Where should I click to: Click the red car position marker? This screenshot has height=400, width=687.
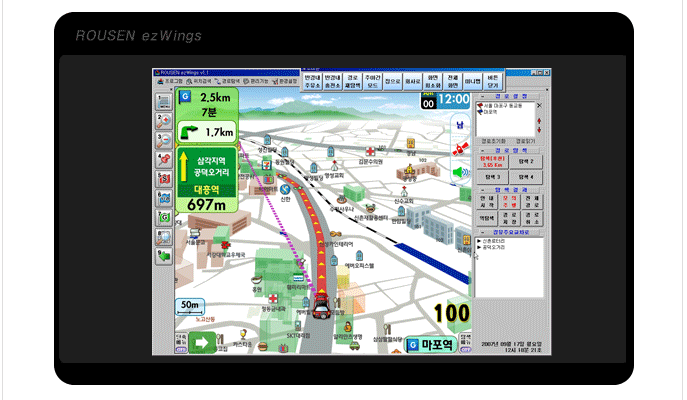[x=322, y=306]
